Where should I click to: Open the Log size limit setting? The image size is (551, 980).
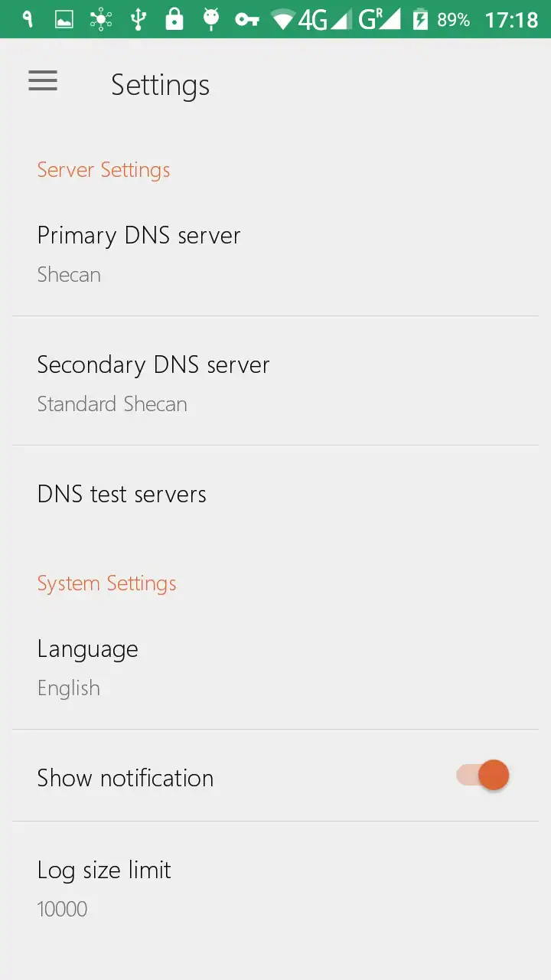[275, 888]
